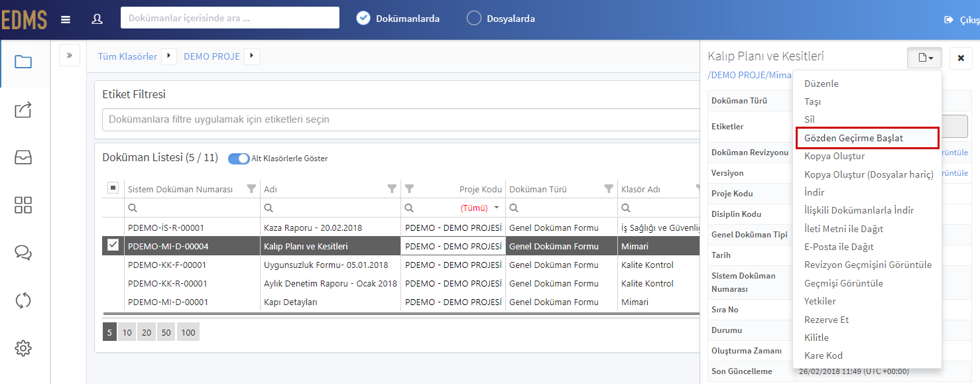Select Gözden Geçirme Başlat menu item
The image size is (980, 384).
click(x=867, y=138)
